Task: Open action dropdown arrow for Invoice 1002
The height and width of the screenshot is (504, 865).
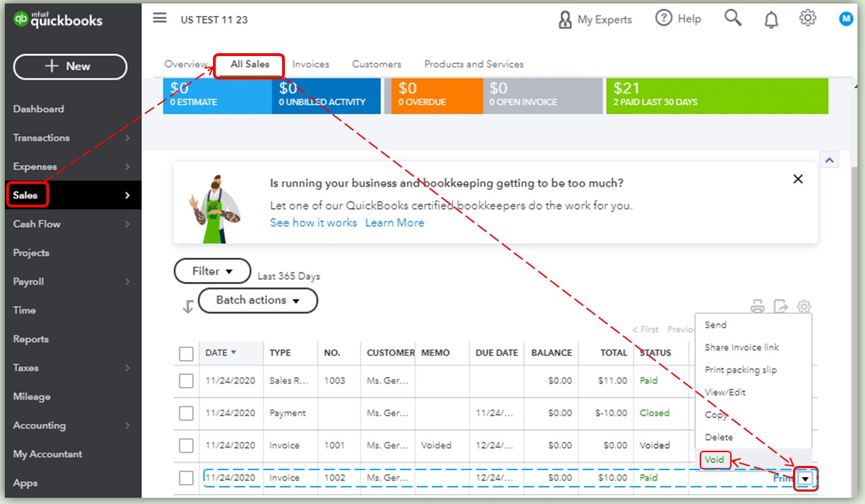Action: click(805, 478)
